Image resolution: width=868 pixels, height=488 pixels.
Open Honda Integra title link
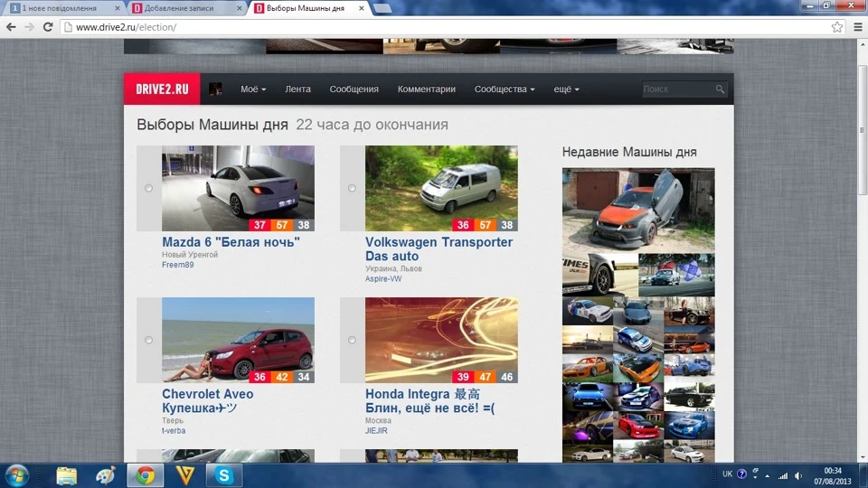pyautogui.click(x=429, y=400)
